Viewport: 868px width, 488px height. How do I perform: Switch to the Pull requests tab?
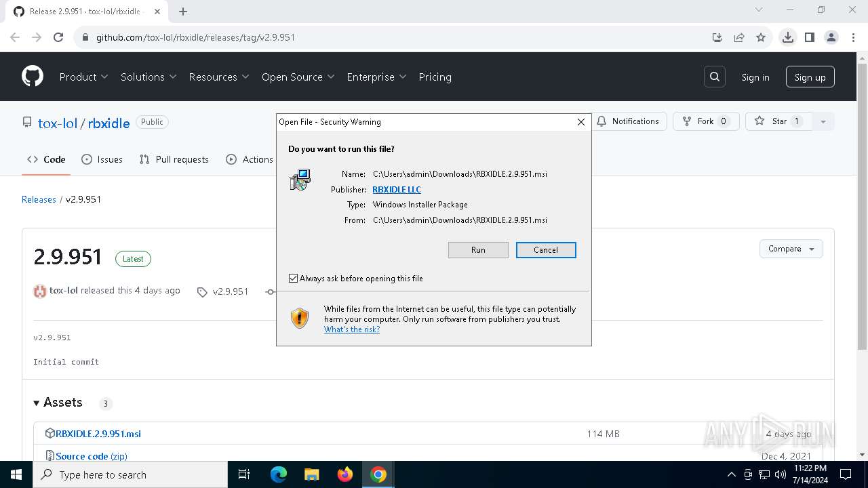[x=174, y=159]
